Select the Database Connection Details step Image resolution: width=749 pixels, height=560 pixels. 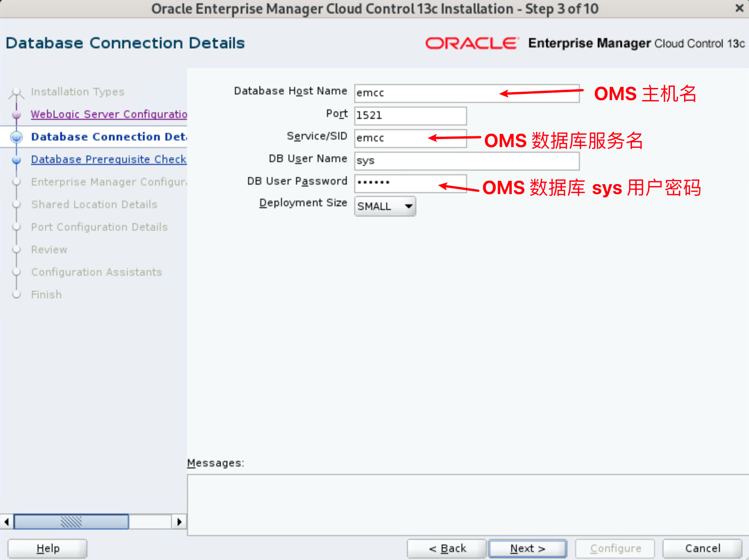pyautogui.click(x=109, y=137)
